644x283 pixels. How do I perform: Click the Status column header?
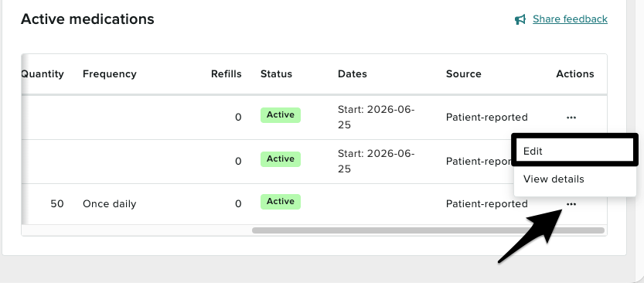(x=276, y=74)
